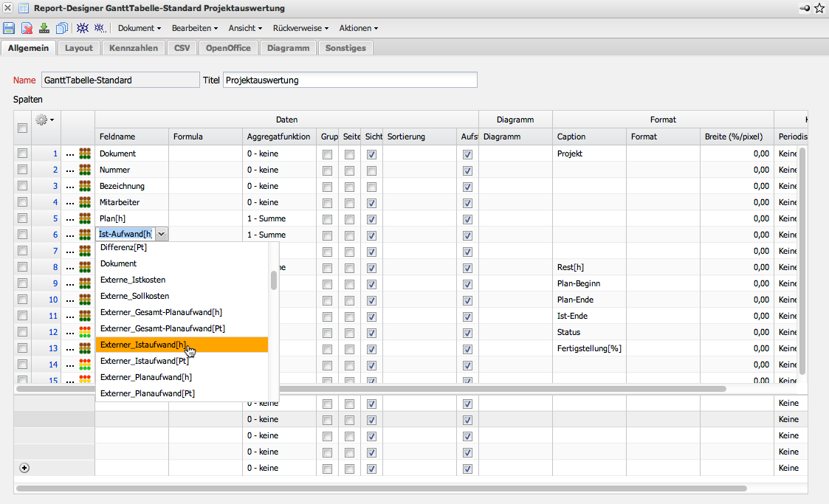Click the copy documents icon in toolbar

coord(62,28)
